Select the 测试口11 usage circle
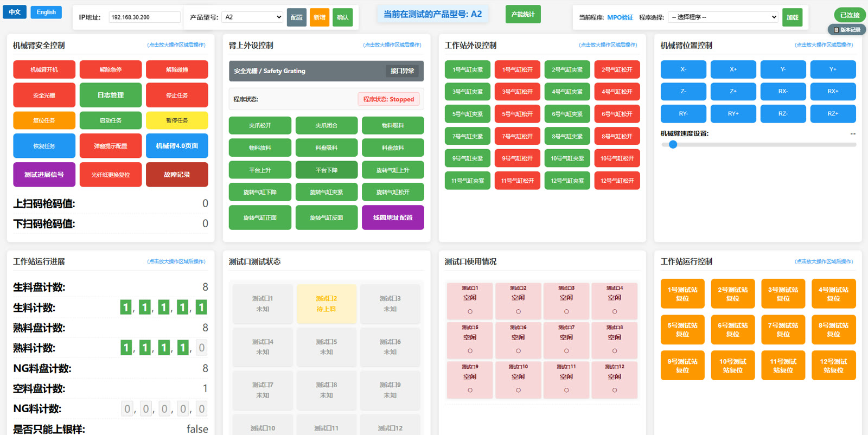The image size is (868, 435). [566, 390]
